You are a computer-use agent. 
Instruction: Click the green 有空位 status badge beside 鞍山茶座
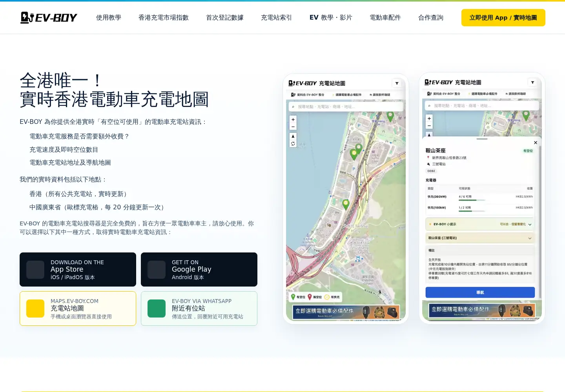coord(528,151)
